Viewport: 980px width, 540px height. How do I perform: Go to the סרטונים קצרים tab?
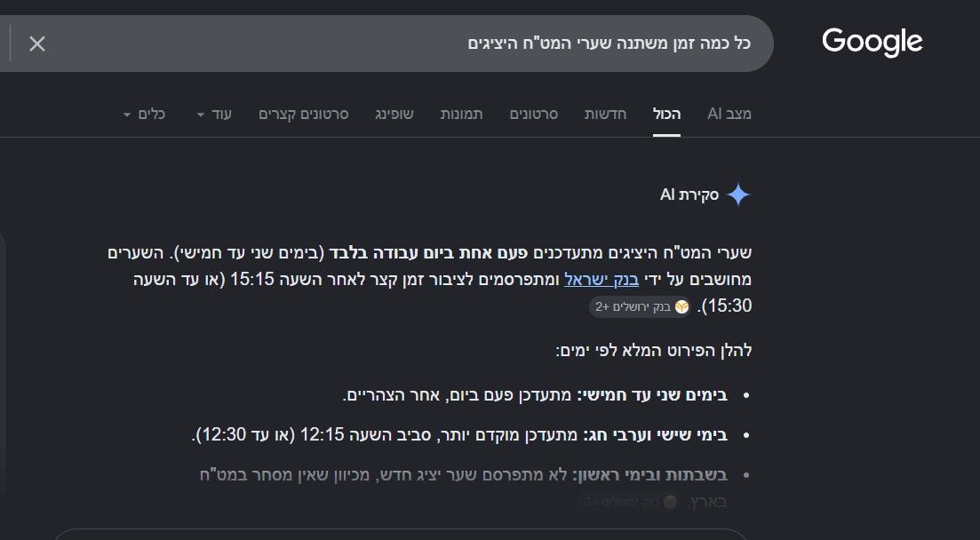304,114
